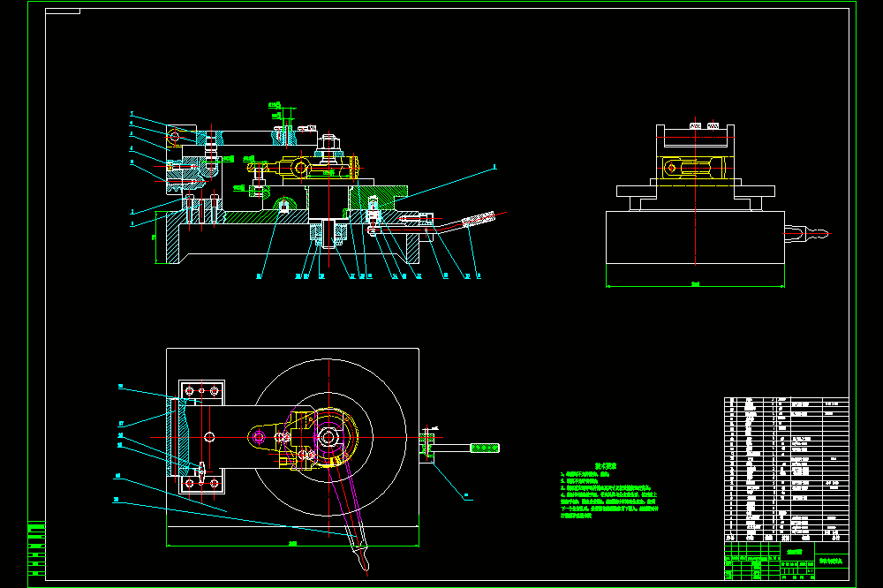This screenshot has width=883, height=588.
Task: Select the yellow clamp in the right side view
Action: coord(695,167)
